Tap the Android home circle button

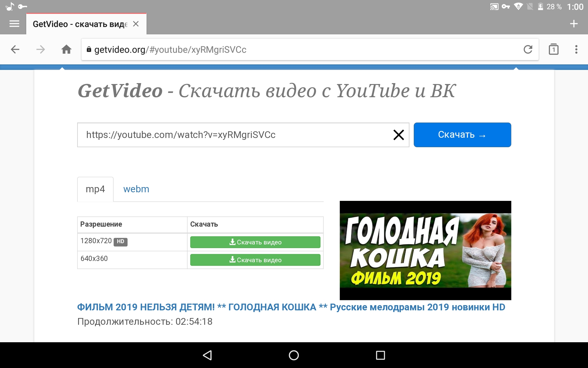click(294, 355)
